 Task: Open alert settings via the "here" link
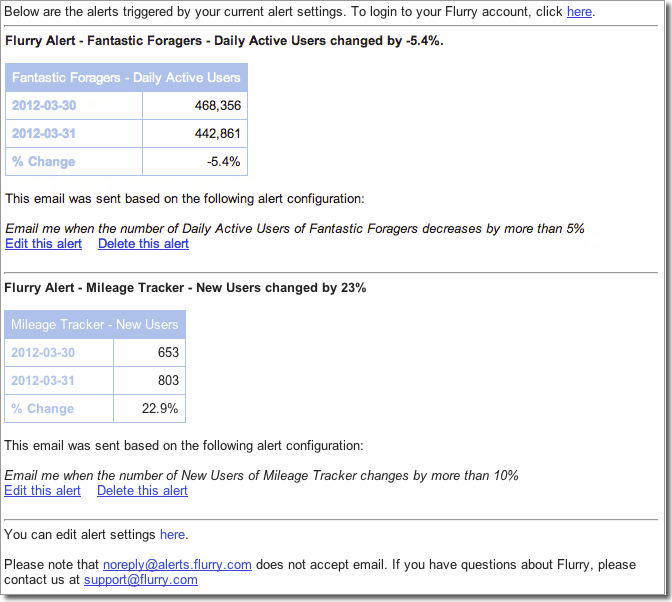[172, 535]
